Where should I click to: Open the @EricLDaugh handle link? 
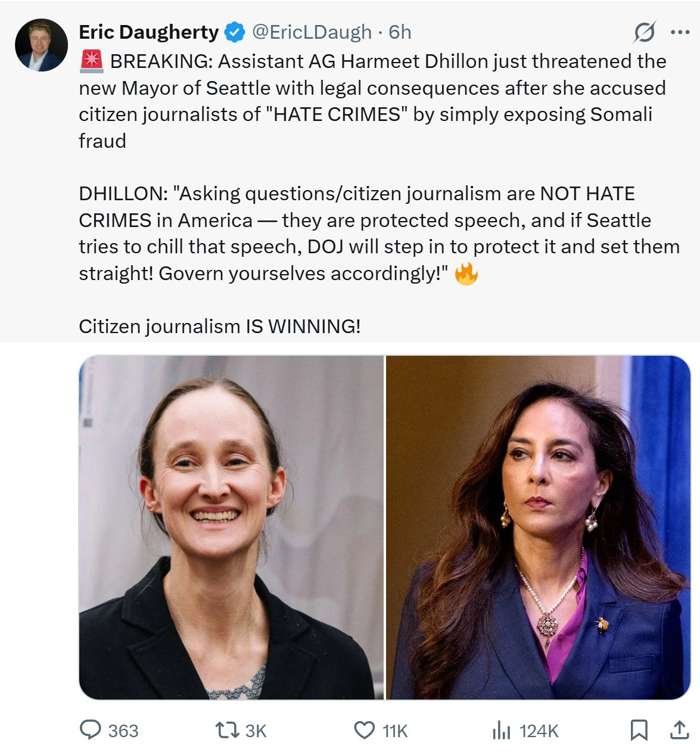click(312, 32)
